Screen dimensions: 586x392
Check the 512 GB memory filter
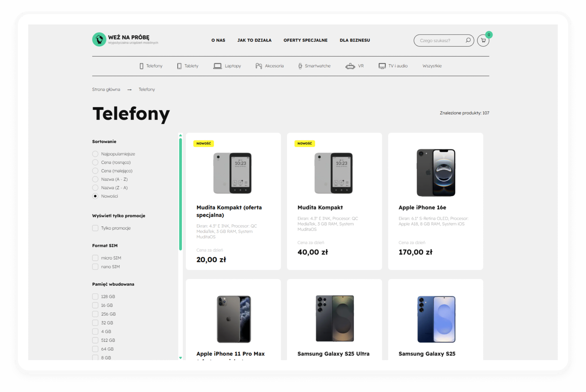tap(95, 340)
